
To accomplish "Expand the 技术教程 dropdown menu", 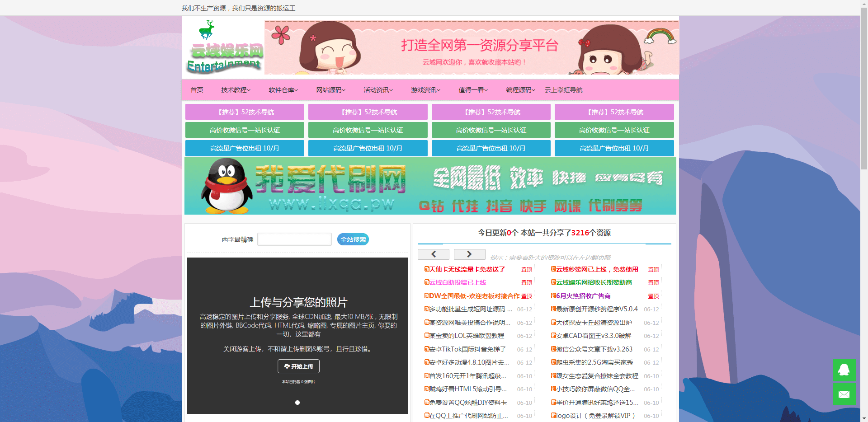I will click(x=235, y=89).
